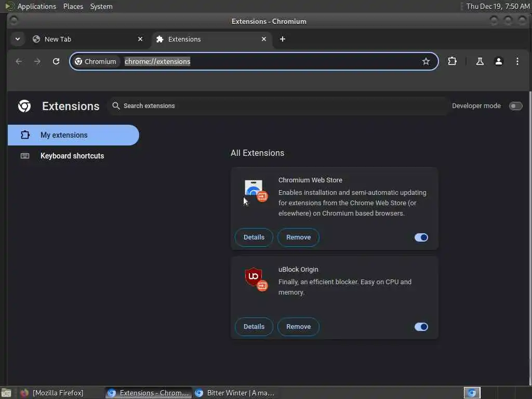Click the Search extensions field
532x399 pixels.
point(278,106)
